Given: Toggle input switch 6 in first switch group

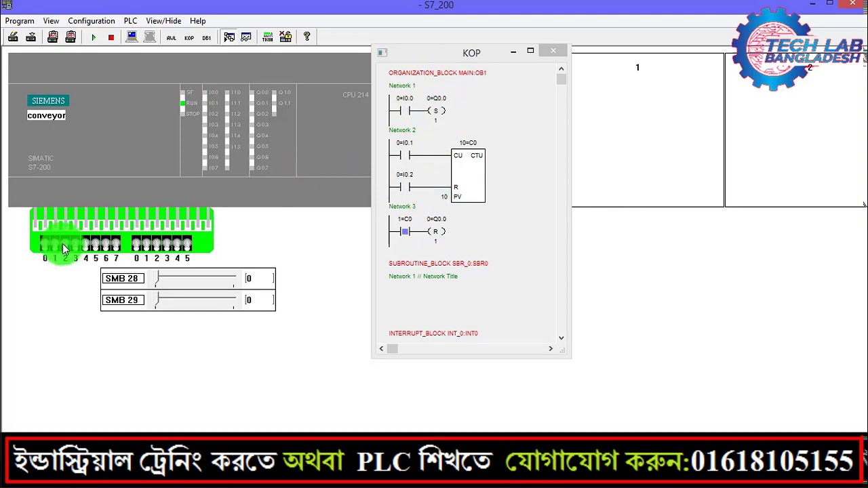Looking at the screenshot, I should 106,244.
